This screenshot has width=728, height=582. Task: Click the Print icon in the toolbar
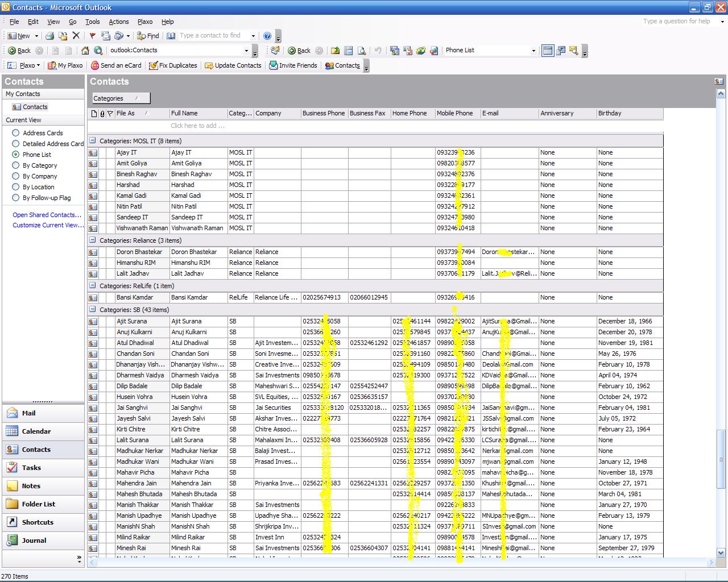[49, 36]
